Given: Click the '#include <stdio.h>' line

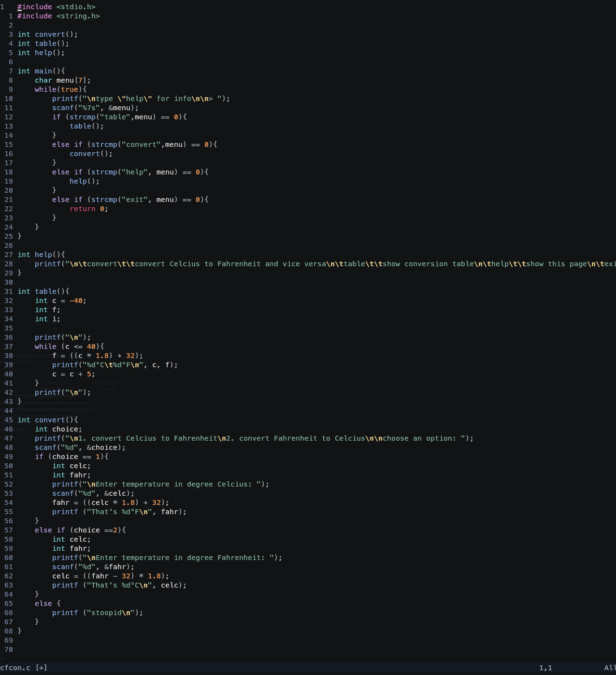Looking at the screenshot, I should [x=57, y=7].
